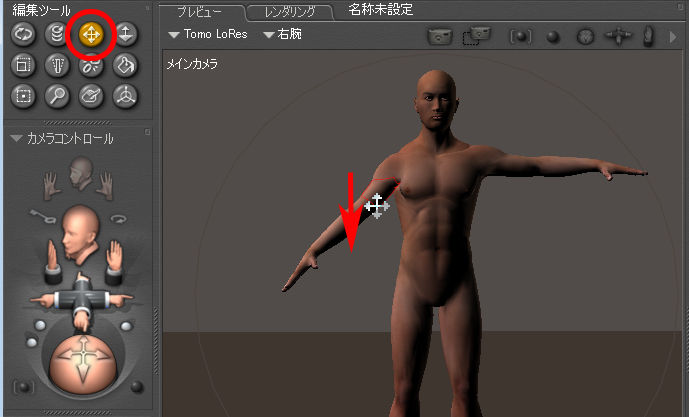This screenshot has width=689, height=417.
Task: Click the Render camera icon
Action: (440, 36)
